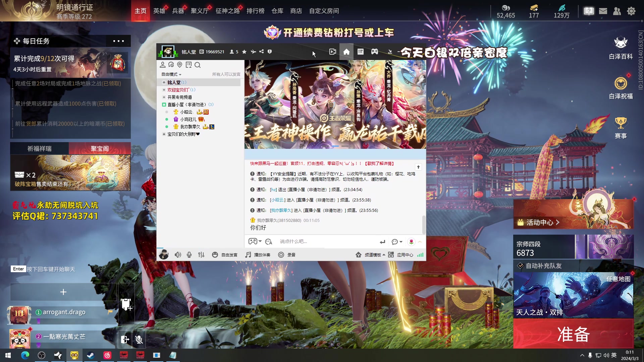Open daily tasks three-dot menu
Image resolution: width=644 pixels, height=362 pixels.
click(x=118, y=41)
